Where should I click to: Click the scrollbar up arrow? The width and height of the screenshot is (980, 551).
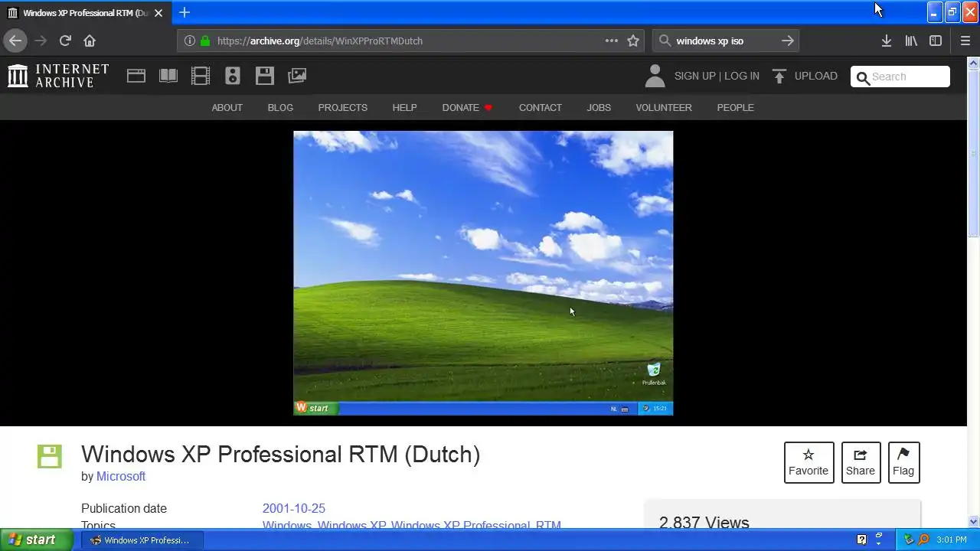[974, 64]
